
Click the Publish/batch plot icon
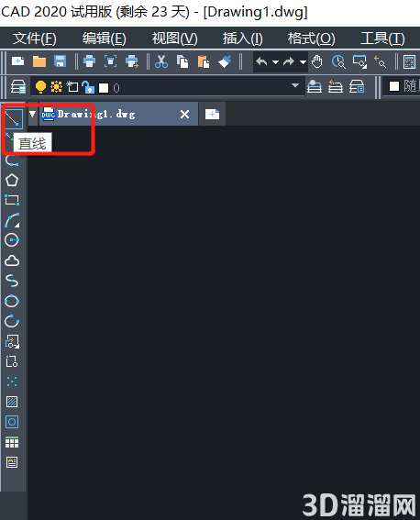pyautogui.click(x=132, y=61)
